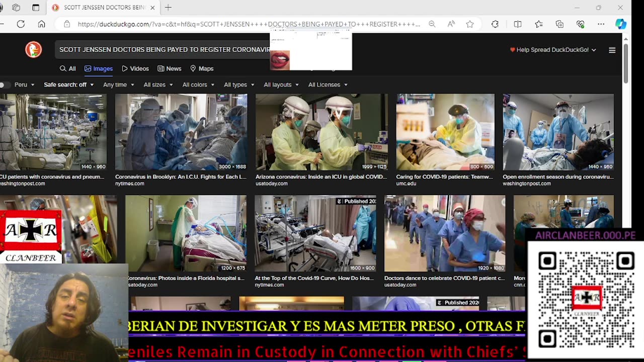Switch to All search results tab
Screen dimensions: 644x362
pyautogui.click(x=67, y=68)
